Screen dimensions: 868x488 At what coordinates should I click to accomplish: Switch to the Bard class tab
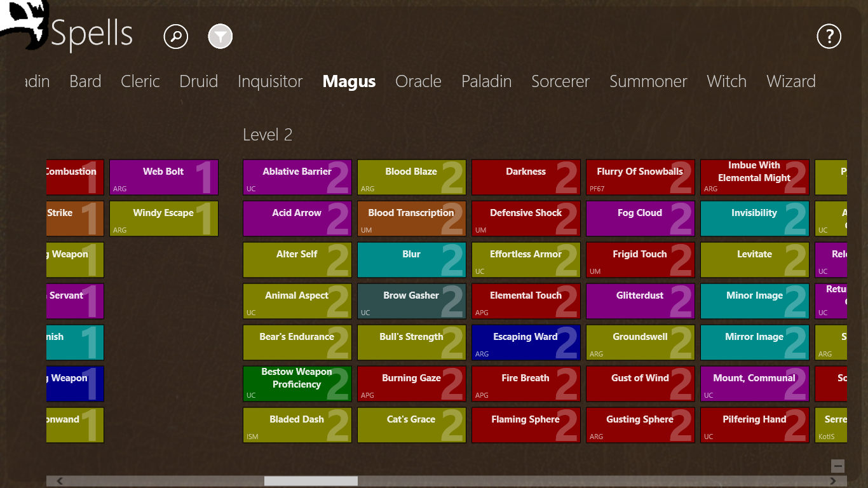point(85,81)
